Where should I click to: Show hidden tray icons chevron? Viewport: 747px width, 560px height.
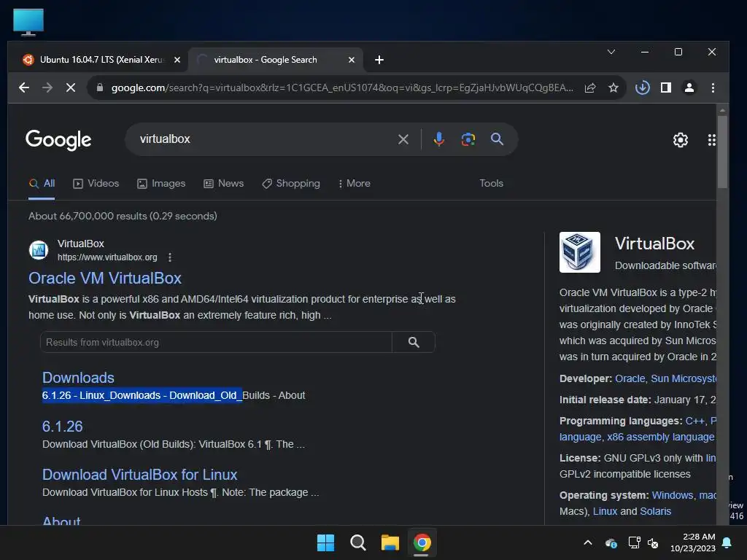[588, 542]
